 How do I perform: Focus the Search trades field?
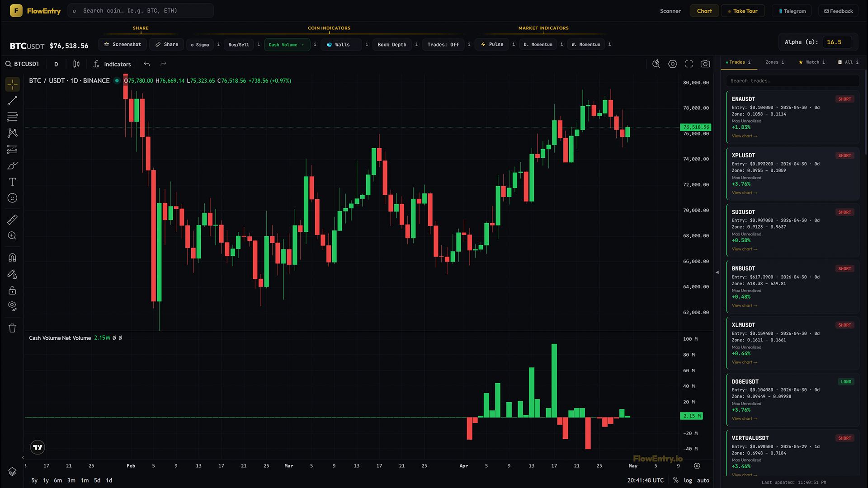[793, 81]
